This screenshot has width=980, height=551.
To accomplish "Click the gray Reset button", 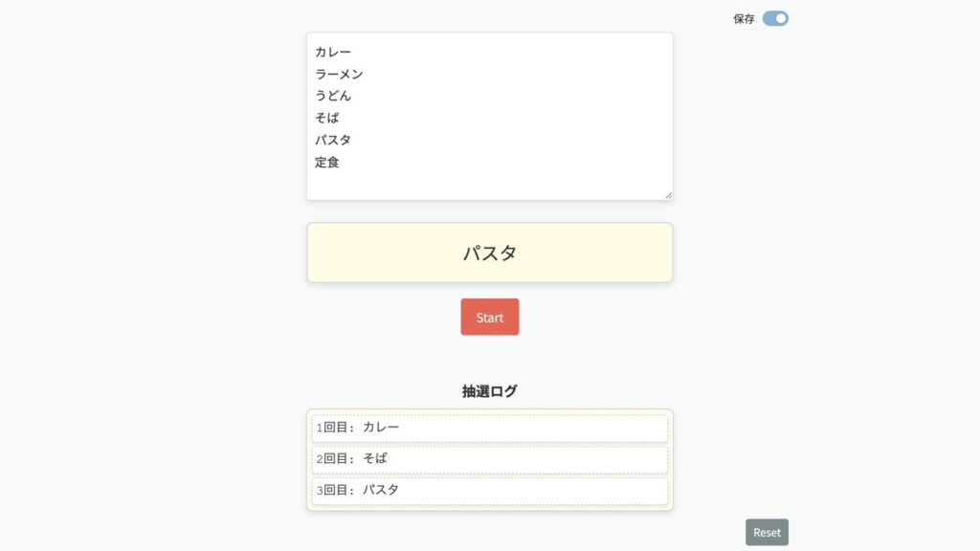I will [767, 532].
